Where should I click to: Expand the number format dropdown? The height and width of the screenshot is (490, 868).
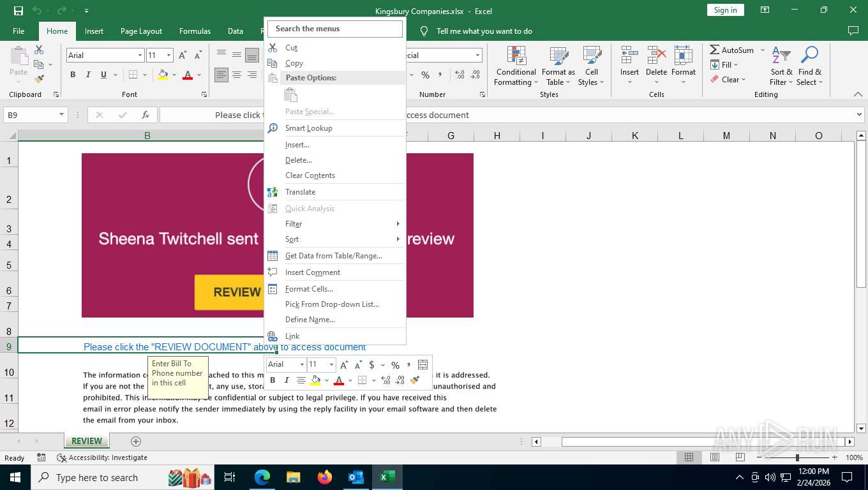(x=477, y=56)
